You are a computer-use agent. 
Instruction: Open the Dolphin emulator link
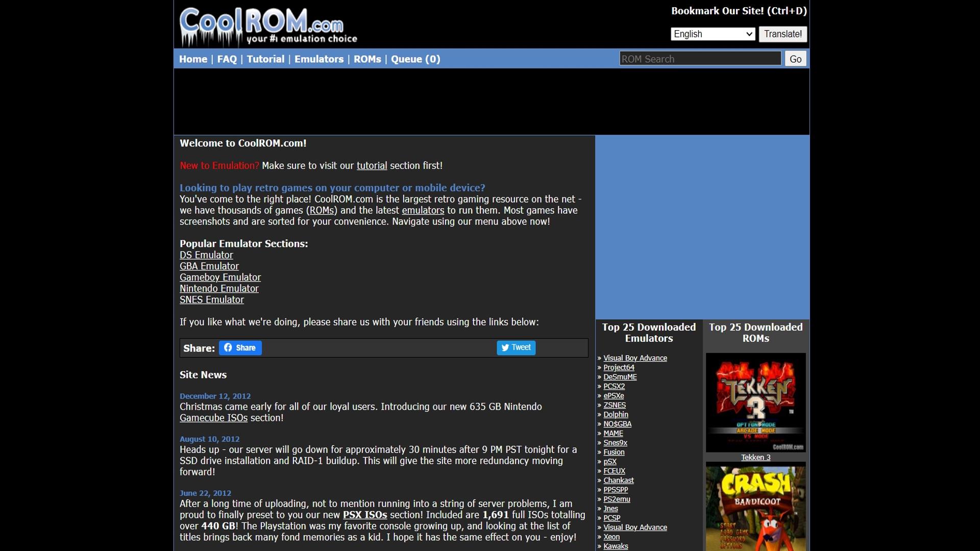[616, 415]
